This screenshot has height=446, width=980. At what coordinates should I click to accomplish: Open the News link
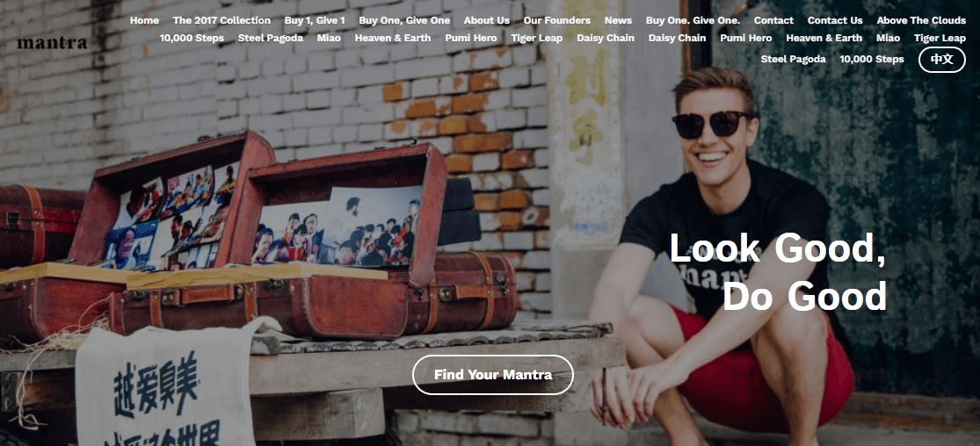point(618,20)
